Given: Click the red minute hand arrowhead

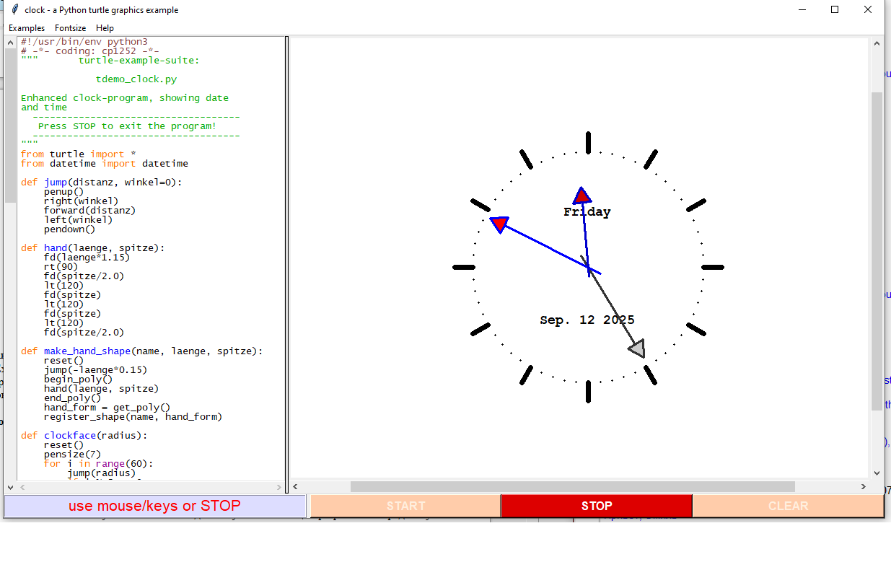Looking at the screenshot, I should pyautogui.click(x=499, y=224).
